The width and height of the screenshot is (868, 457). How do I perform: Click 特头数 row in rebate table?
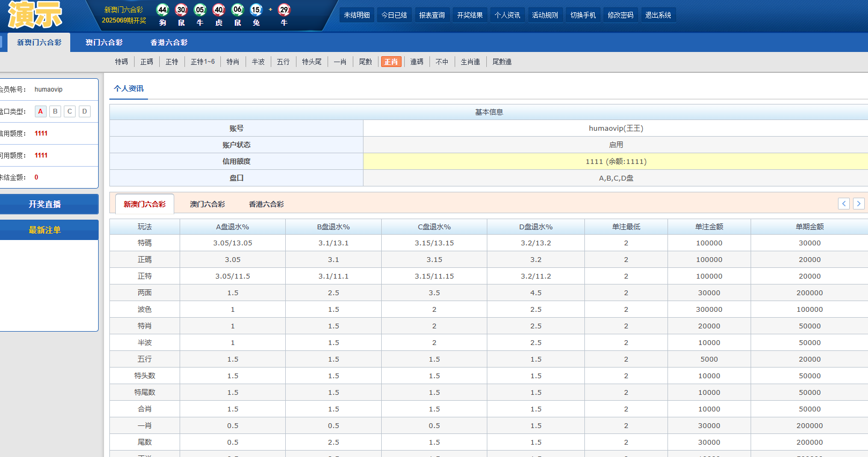click(x=489, y=376)
